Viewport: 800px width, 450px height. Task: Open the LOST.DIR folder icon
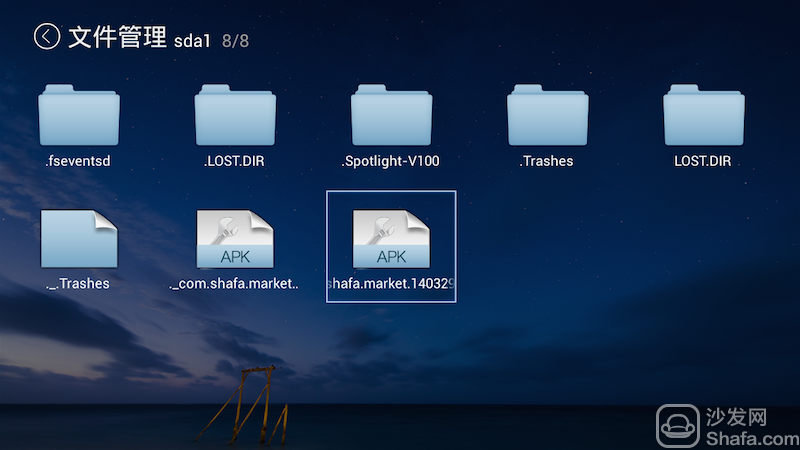[x=704, y=115]
